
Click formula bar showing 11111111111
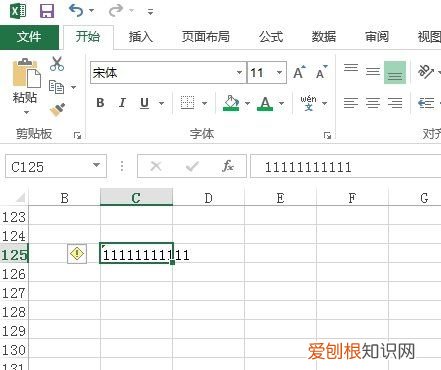[346, 166]
